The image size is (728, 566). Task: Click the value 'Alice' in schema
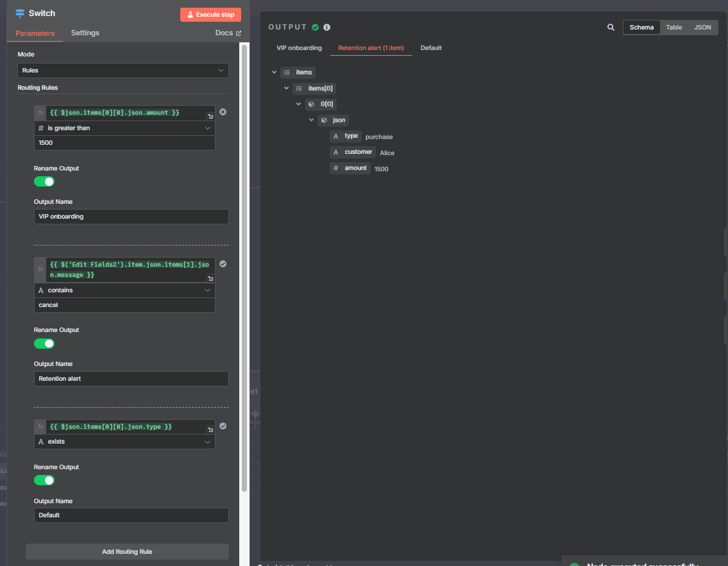click(387, 153)
